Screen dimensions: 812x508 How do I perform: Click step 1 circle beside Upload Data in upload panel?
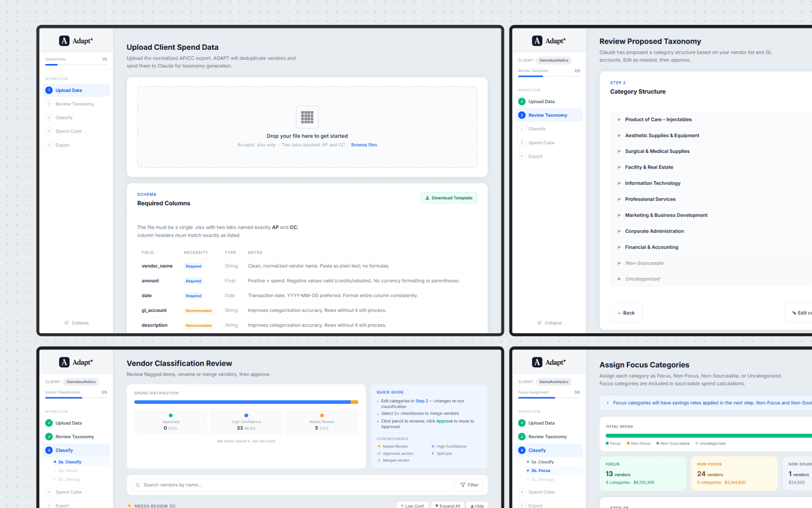click(x=49, y=90)
